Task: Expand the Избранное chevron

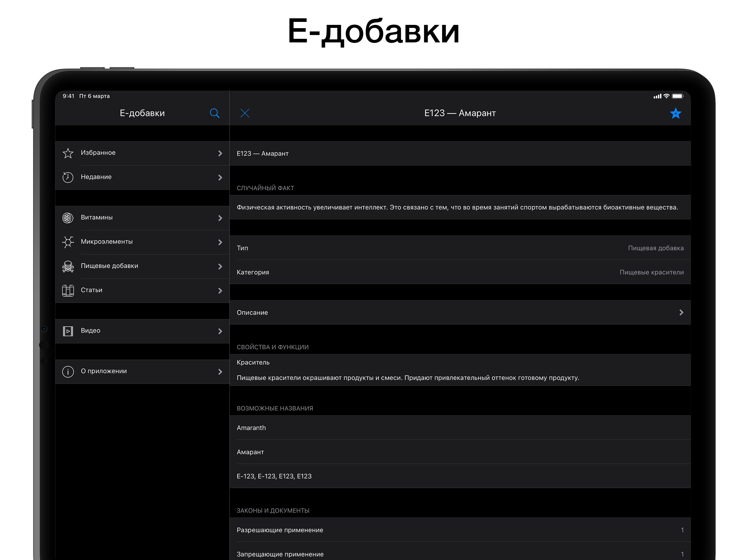Action: point(220,153)
